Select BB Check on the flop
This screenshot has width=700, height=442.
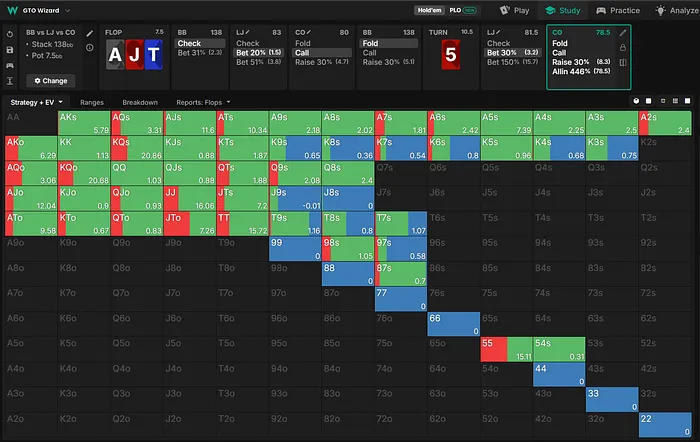[x=200, y=43]
